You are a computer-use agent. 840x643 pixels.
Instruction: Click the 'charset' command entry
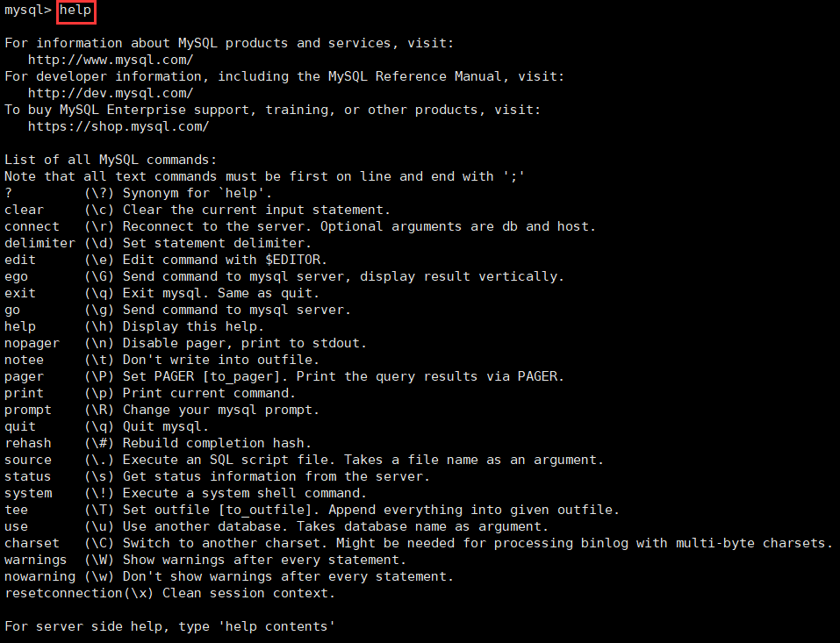point(32,543)
